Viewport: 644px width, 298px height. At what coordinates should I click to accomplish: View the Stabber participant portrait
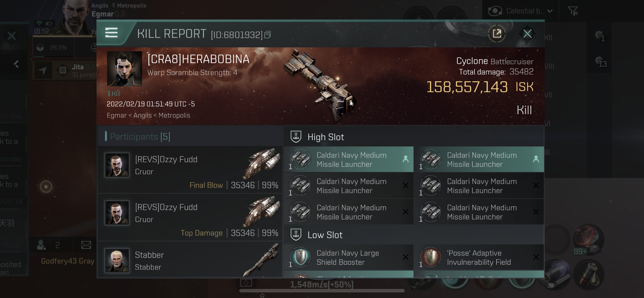(117, 260)
